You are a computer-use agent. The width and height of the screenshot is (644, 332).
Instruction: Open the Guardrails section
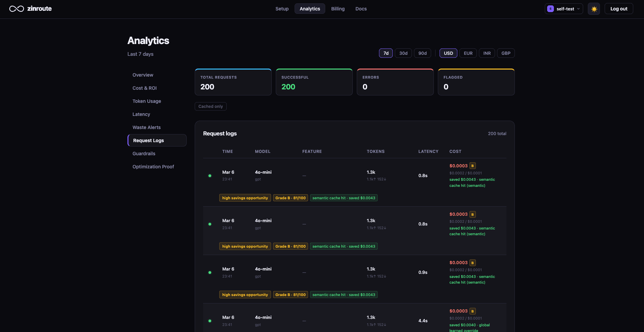coord(144,154)
